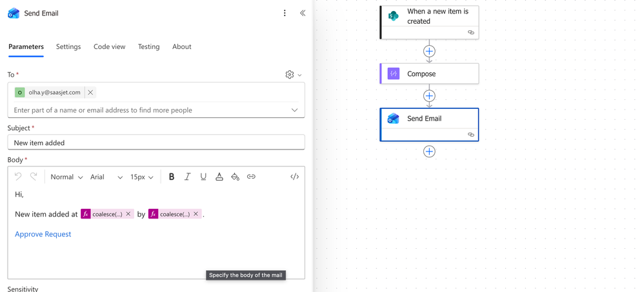Image resolution: width=644 pixels, height=292 pixels.
Task: Click the Approve Request link in the body
Action: point(43,234)
